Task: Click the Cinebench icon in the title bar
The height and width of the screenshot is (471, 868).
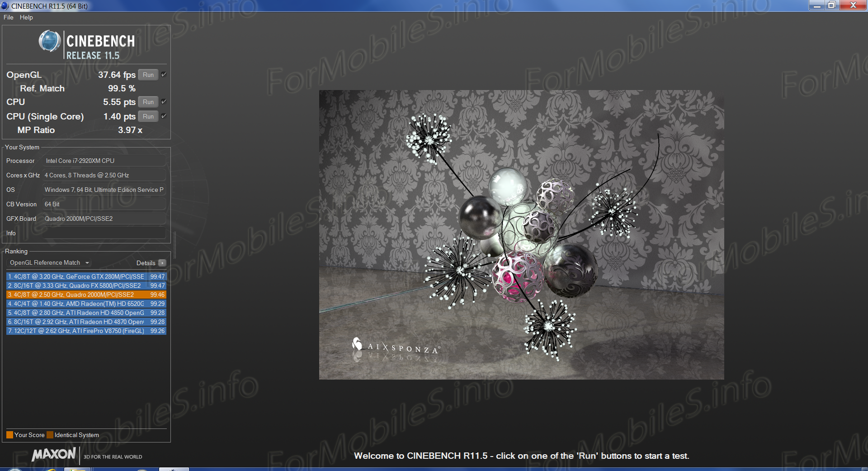Action: click(5, 6)
